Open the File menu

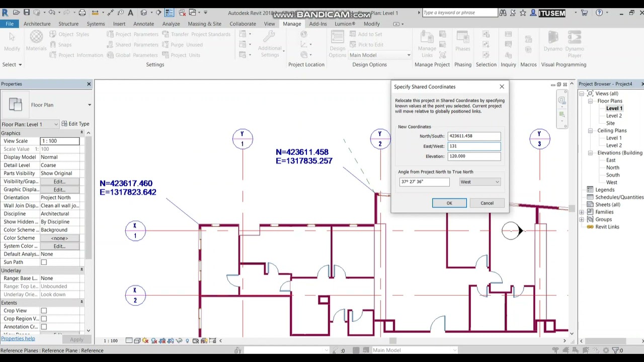pyautogui.click(x=10, y=24)
